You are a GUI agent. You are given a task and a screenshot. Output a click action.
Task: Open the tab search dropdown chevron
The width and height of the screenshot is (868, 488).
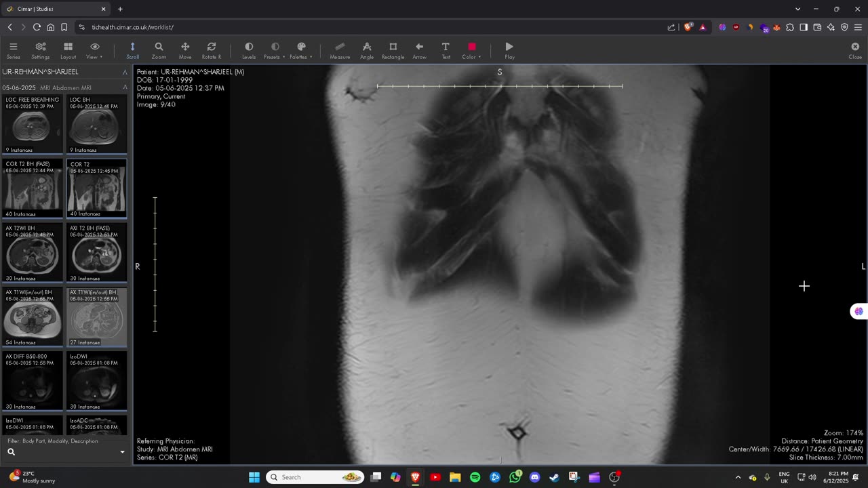tap(797, 9)
